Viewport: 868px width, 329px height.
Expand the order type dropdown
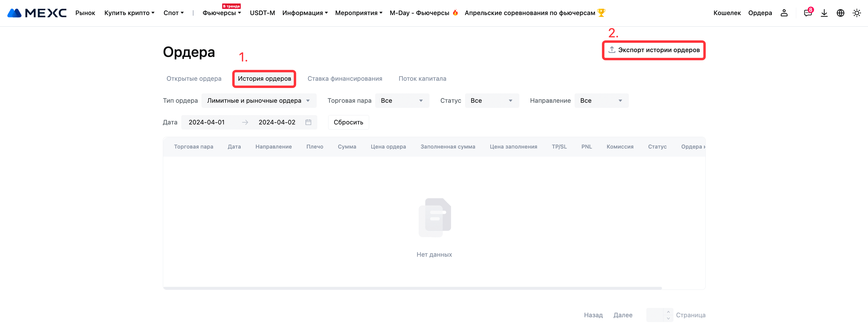click(x=258, y=101)
